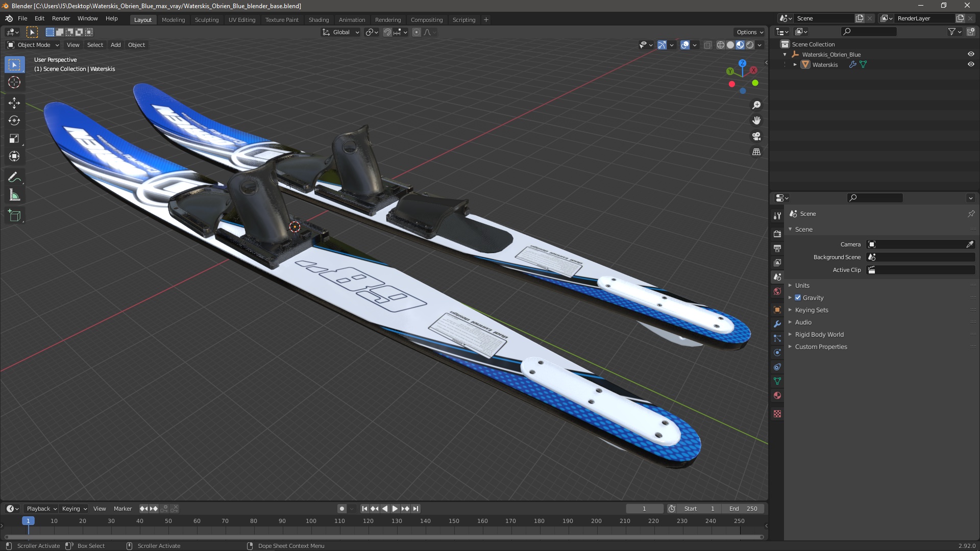Toggle auto keying record button
This screenshot has height=551, width=980.
tap(341, 509)
